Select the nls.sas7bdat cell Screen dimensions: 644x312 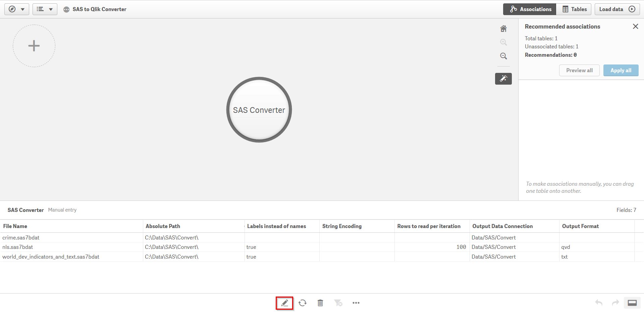coord(71,247)
